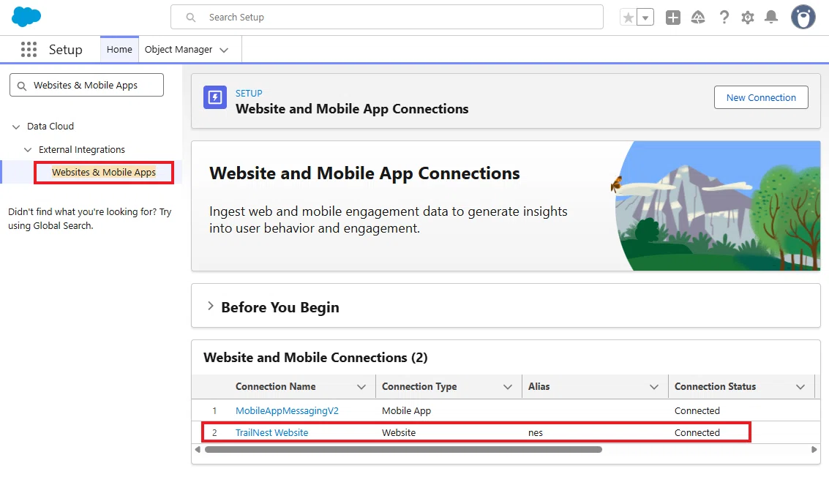
Task: Open the Object Manager tab
Action: [179, 49]
